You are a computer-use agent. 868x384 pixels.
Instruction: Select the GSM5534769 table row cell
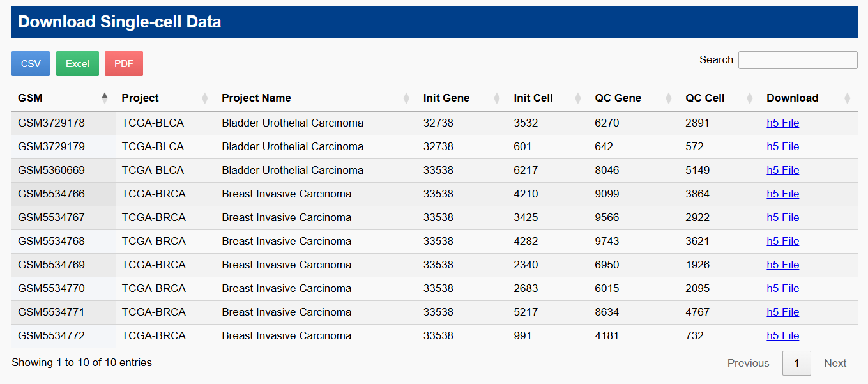(51, 265)
